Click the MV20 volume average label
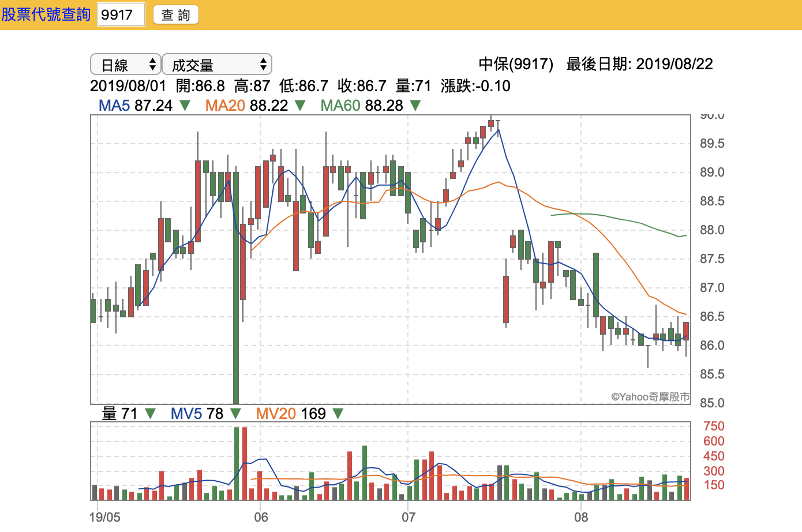 275,414
